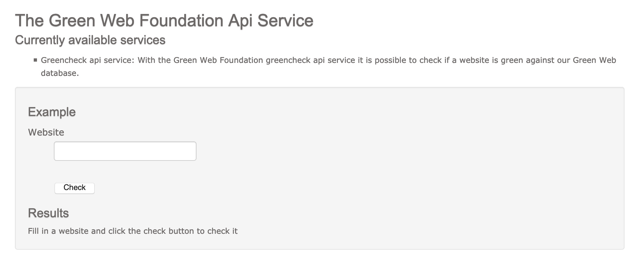Click the word "database." on the second line
The image size is (644, 262).
tap(60, 73)
